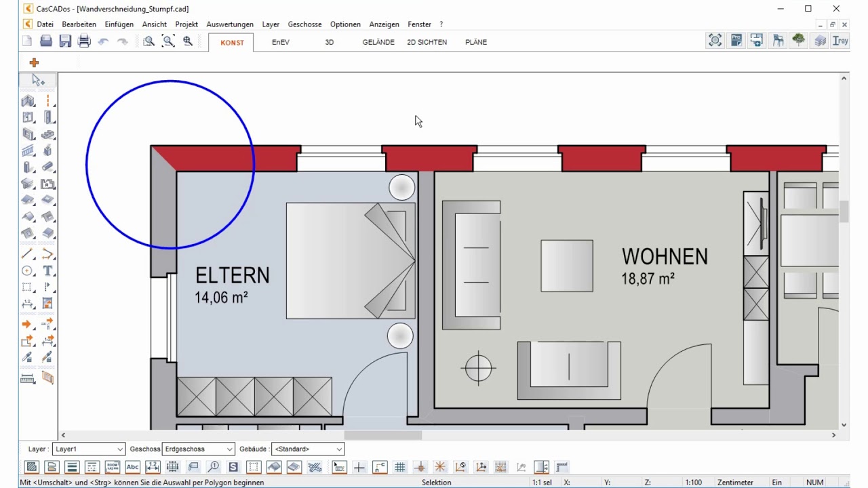This screenshot has height=488, width=868.
Task: Open the Geschosse menu
Action: coord(304,24)
